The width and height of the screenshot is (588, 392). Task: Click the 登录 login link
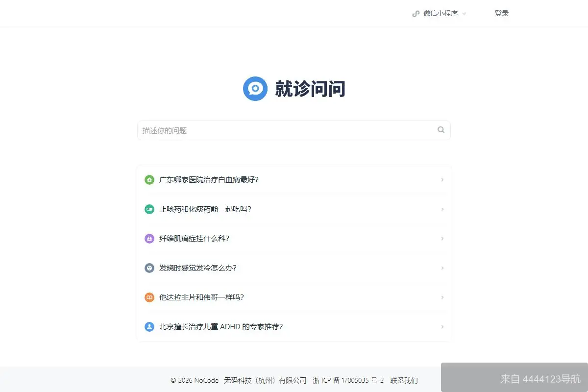tap(502, 14)
